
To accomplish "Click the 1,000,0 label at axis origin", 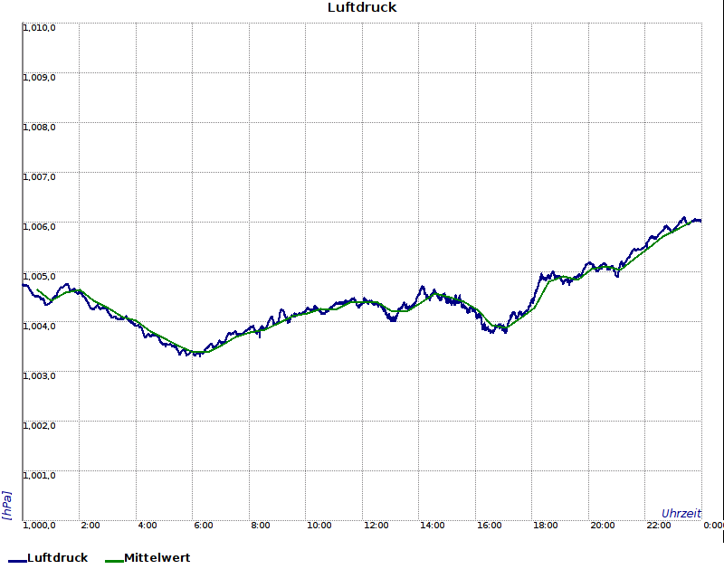I will [40, 525].
